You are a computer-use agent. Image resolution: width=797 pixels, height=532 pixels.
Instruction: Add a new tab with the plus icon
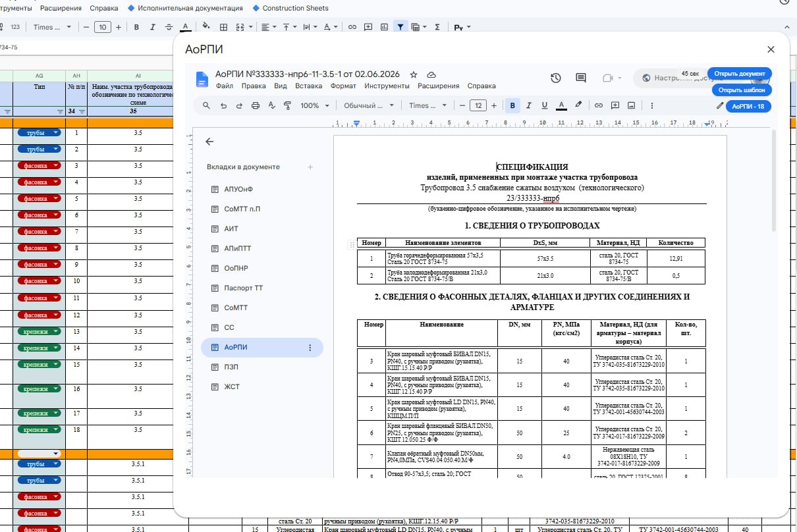pos(310,167)
